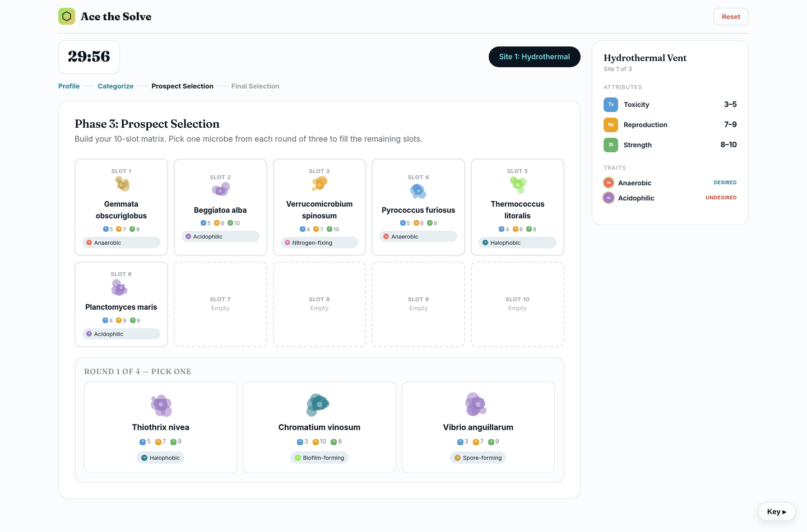Image resolution: width=807 pixels, height=532 pixels.
Task: Click the Halophobic icon on Thiothrix nivea
Action: pos(144,458)
